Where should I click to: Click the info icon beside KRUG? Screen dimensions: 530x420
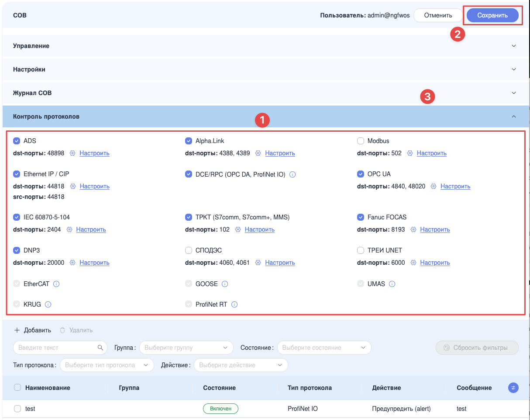tap(48, 305)
